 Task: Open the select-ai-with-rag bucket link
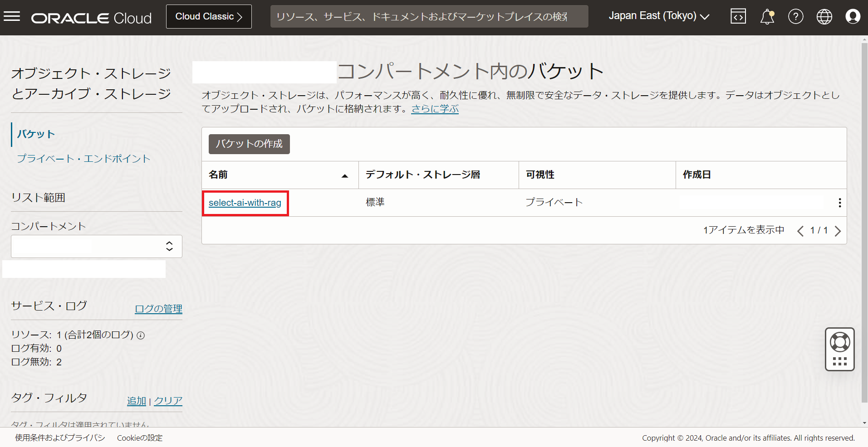(x=245, y=203)
